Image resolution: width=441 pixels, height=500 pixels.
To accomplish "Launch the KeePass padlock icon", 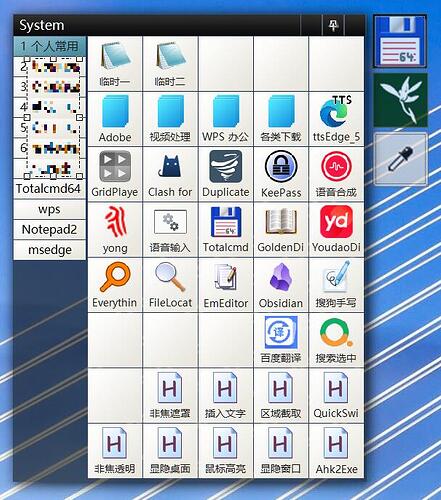I will point(281,174).
